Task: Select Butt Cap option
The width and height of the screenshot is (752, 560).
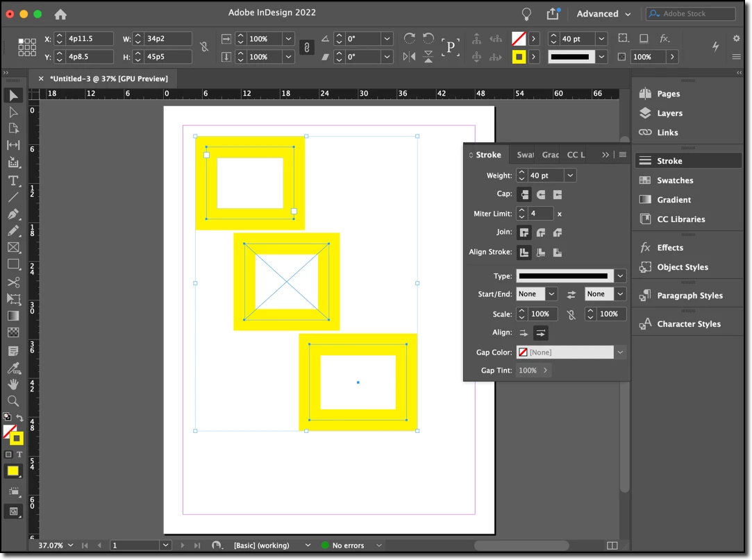Action: [x=524, y=194]
